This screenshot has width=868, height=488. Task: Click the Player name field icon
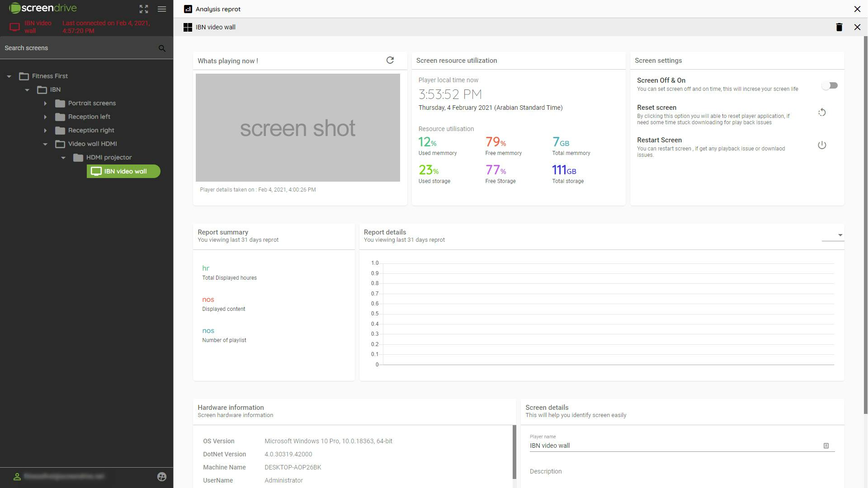pos(826,446)
